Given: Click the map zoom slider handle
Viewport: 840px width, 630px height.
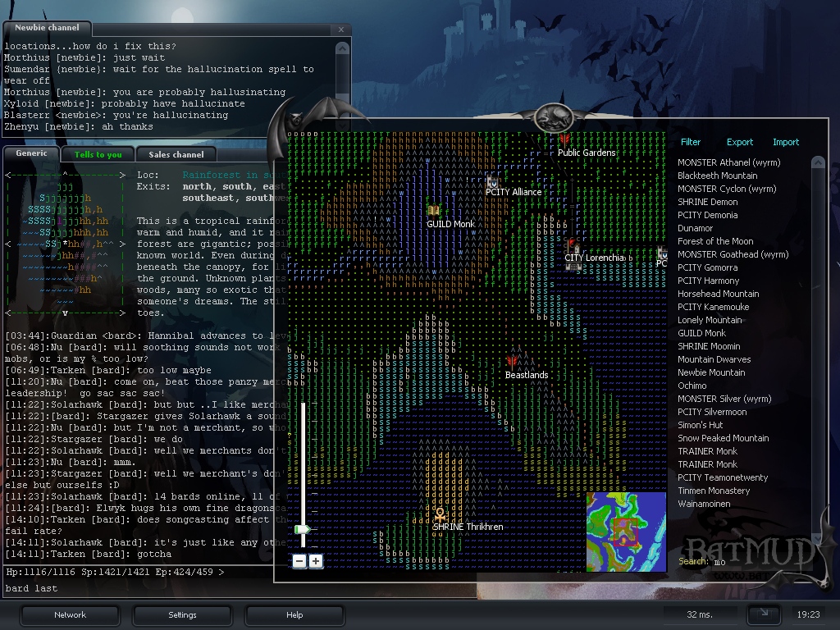Looking at the screenshot, I should (x=303, y=530).
